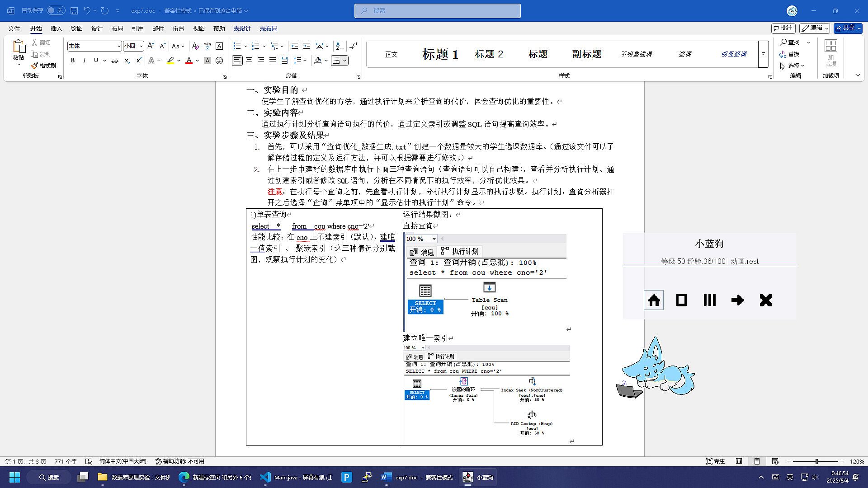Image resolution: width=868 pixels, height=488 pixels.
Task: Open the font size dropdown
Action: (141, 46)
